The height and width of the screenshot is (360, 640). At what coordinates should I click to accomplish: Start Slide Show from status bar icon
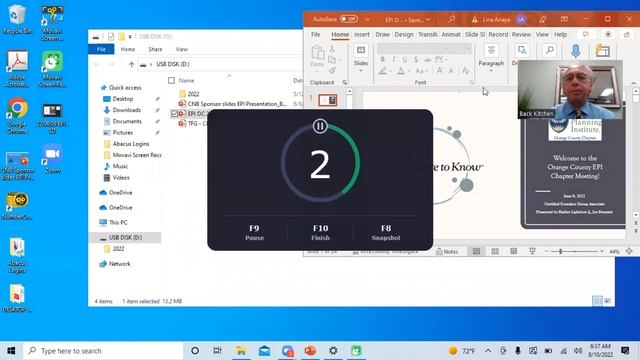tap(532, 251)
